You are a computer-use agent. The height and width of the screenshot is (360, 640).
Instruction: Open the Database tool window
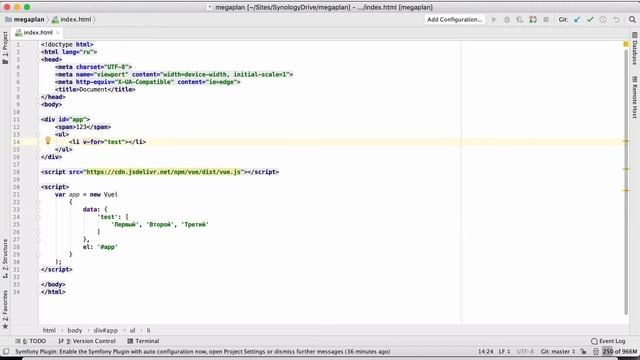point(635,48)
